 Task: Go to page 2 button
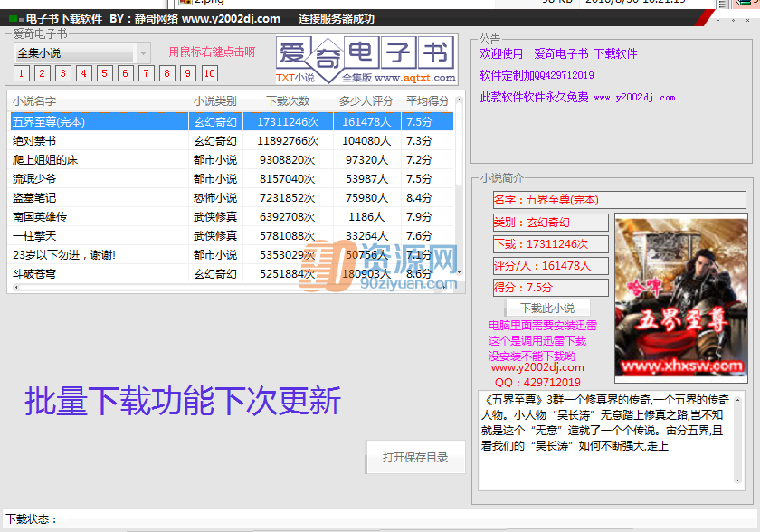pyautogui.click(x=43, y=73)
